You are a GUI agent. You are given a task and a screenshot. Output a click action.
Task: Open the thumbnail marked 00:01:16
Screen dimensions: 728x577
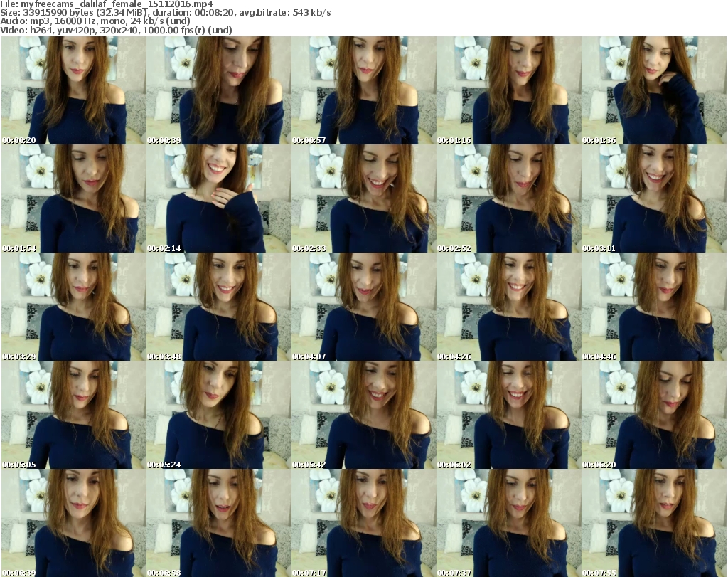508,90
